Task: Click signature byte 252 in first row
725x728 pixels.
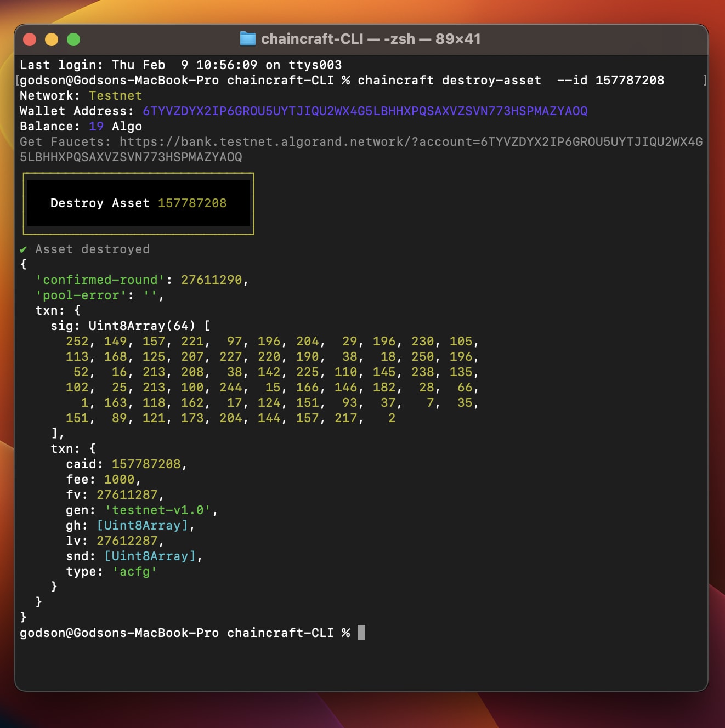Action: 77,341
